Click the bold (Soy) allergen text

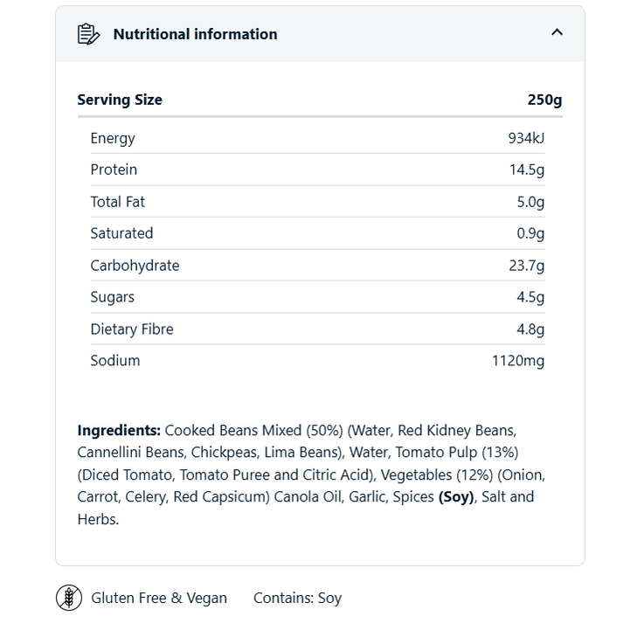point(456,497)
